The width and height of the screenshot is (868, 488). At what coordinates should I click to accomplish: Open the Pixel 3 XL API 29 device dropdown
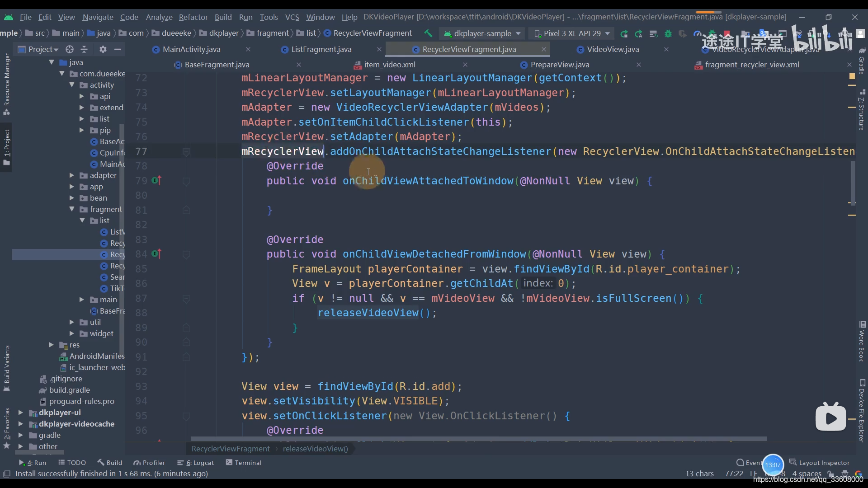tap(572, 33)
